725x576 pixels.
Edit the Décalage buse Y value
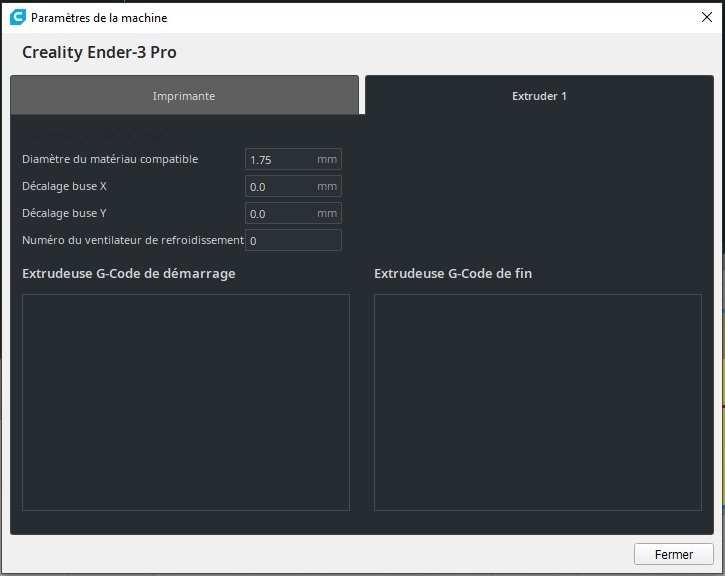coord(293,213)
